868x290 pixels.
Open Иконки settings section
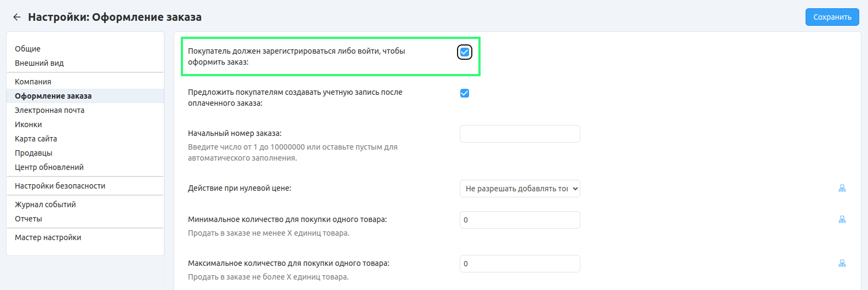(x=28, y=124)
